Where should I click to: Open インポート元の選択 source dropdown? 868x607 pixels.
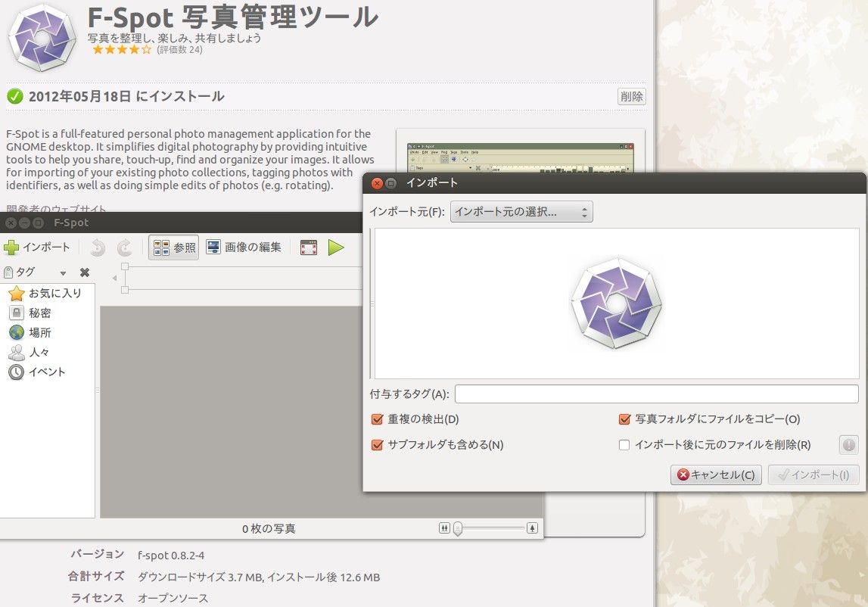(521, 212)
